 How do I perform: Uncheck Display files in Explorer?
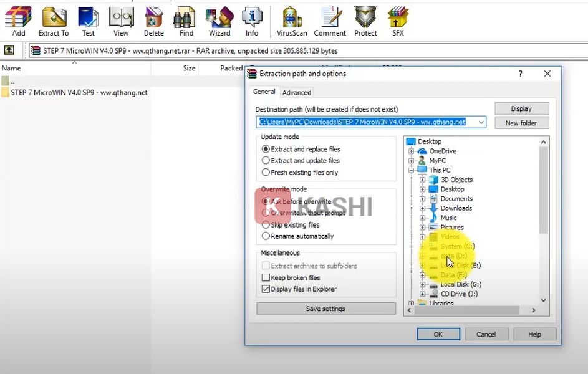(x=266, y=289)
